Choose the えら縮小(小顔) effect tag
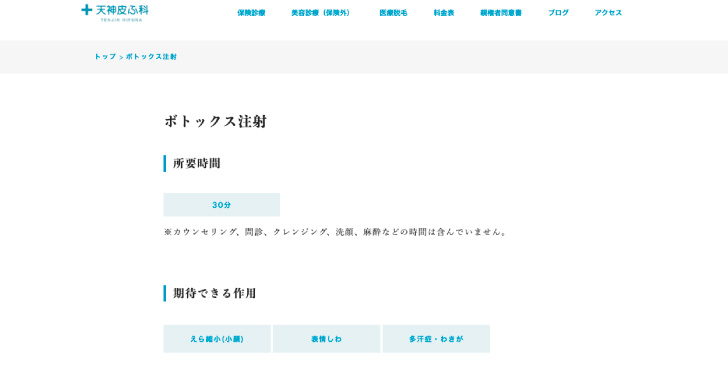Screen dimensions: 728x365 [217, 339]
